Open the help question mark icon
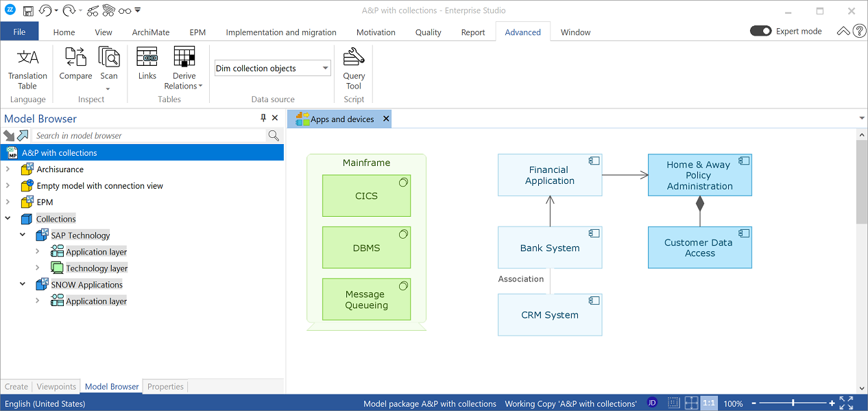The image size is (868, 411). (859, 32)
